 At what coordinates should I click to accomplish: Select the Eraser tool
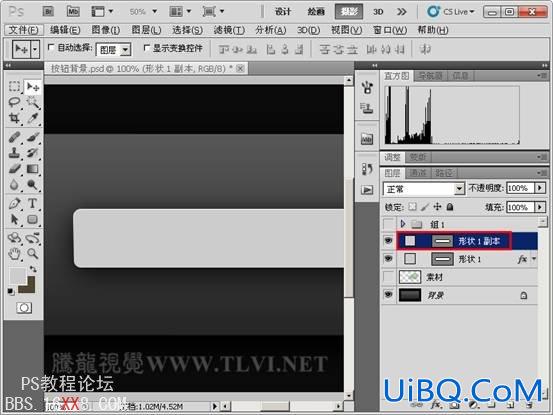pos(14,169)
